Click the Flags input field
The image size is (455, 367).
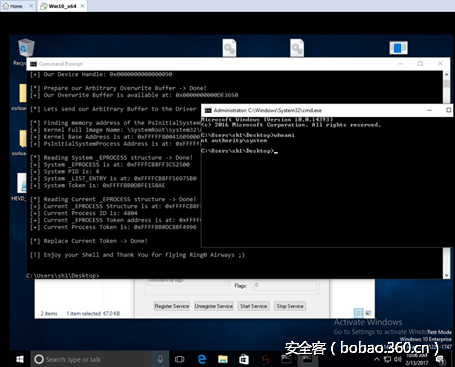[x=284, y=285]
